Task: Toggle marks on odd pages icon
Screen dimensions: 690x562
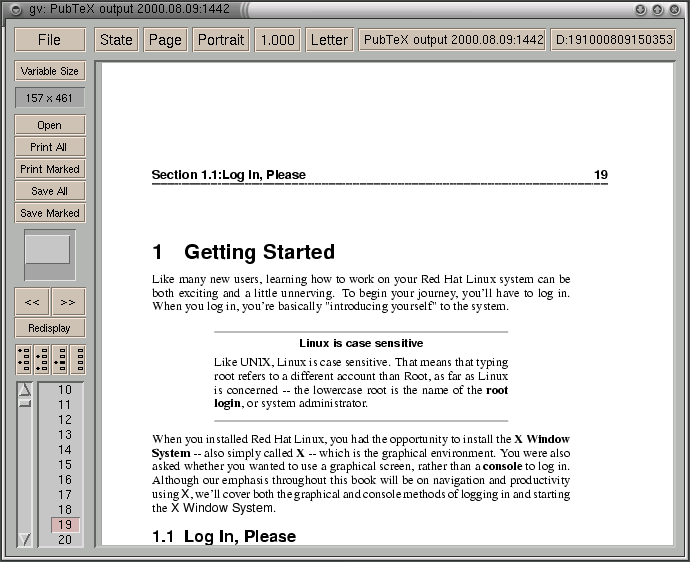Action: click(x=24, y=360)
